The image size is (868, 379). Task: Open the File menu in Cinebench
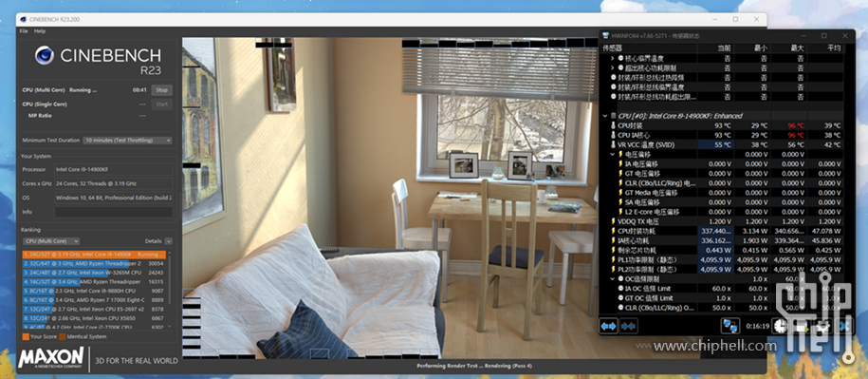[24, 31]
